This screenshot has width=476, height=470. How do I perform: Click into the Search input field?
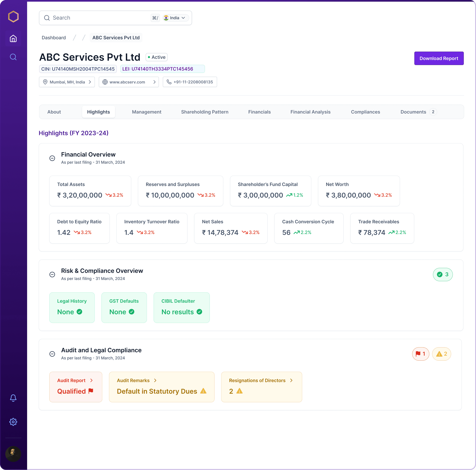pos(99,18)
